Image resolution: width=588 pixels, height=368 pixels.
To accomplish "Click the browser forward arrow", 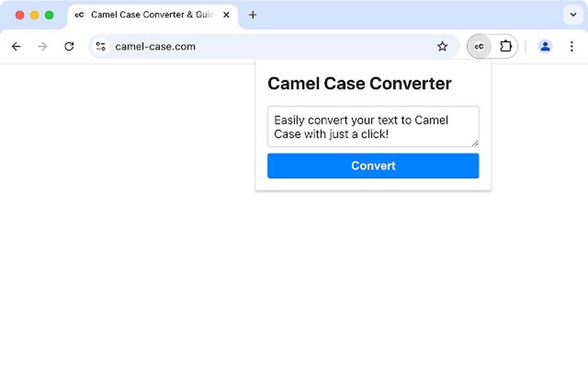I will coord(43,46).
